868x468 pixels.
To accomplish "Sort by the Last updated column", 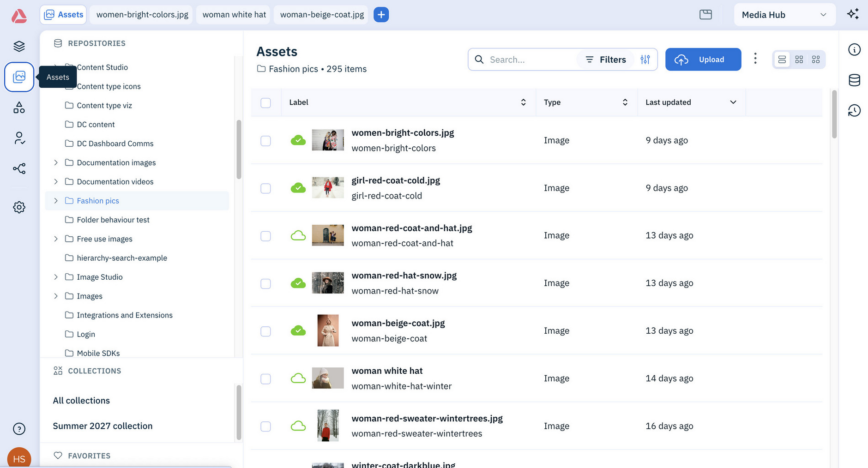I will pos(691,102).
